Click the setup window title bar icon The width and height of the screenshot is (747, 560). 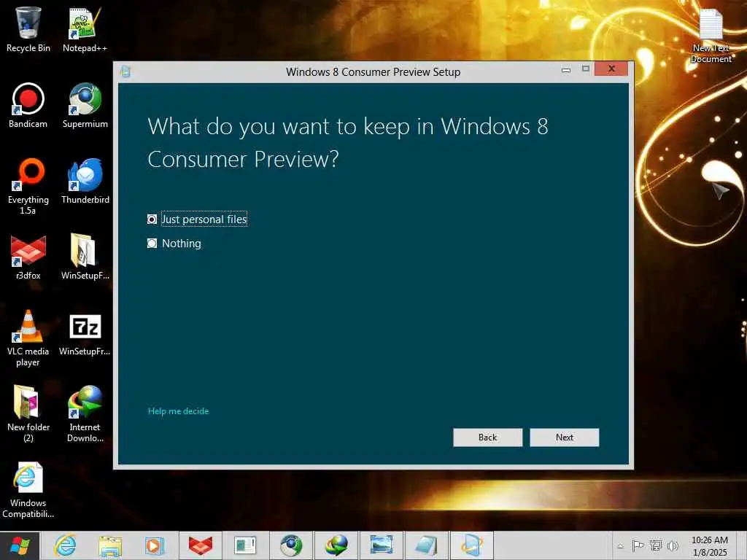[x=125, y=72]
